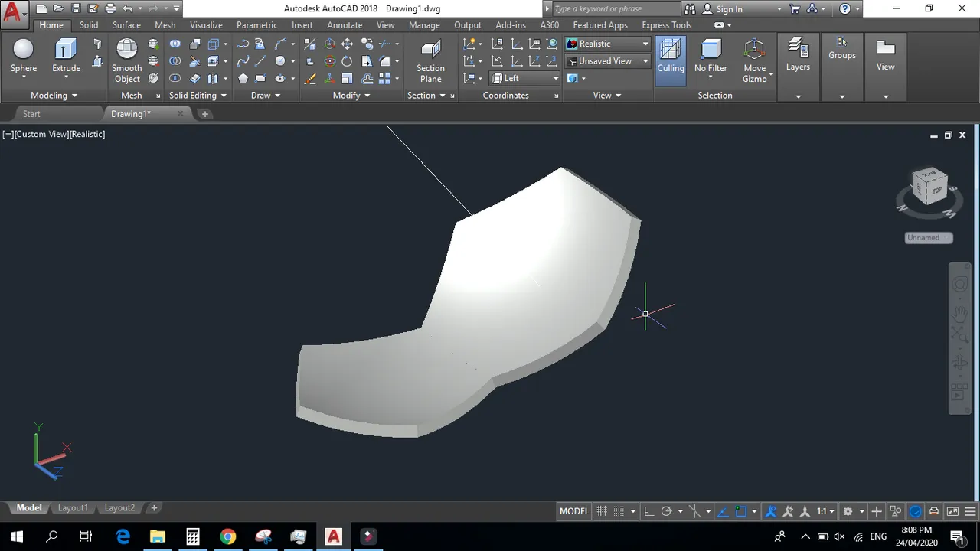Viewport: 980px width, 551px height.
Task: Click the Unnamed UCS button under ViewCube
Action: [928, 238]
